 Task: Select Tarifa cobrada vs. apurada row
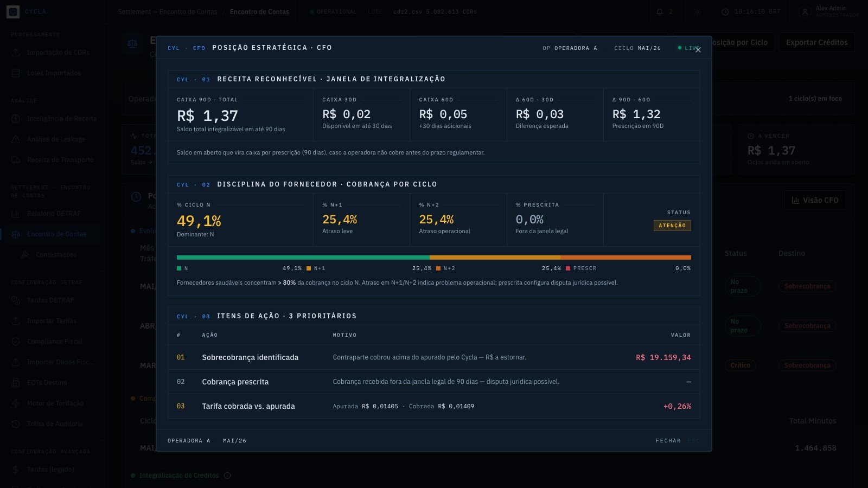[434, 406]
